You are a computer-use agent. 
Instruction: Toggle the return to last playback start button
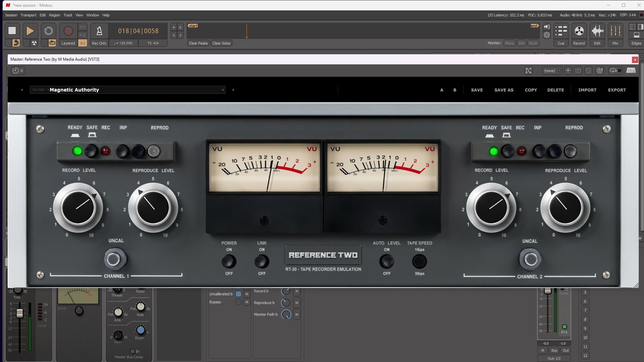[16, 43]
